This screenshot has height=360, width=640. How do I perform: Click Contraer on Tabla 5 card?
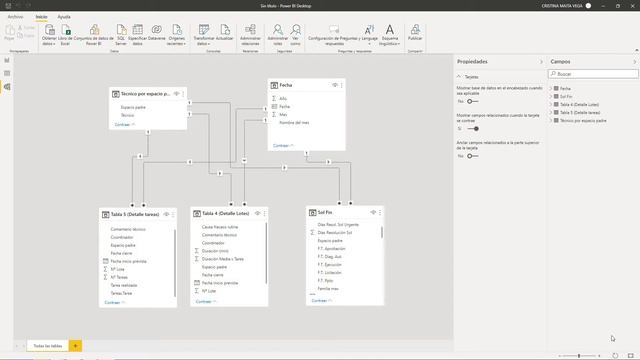click(x=115, y=302)
